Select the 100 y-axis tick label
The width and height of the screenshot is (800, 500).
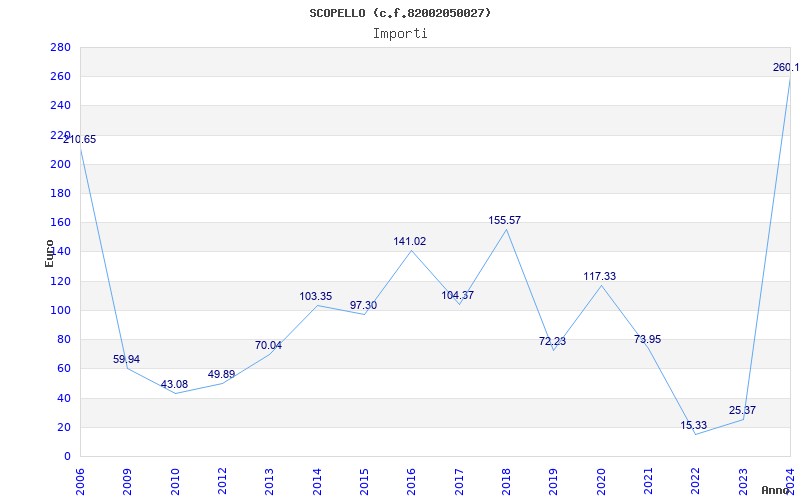tap(60, 311)
